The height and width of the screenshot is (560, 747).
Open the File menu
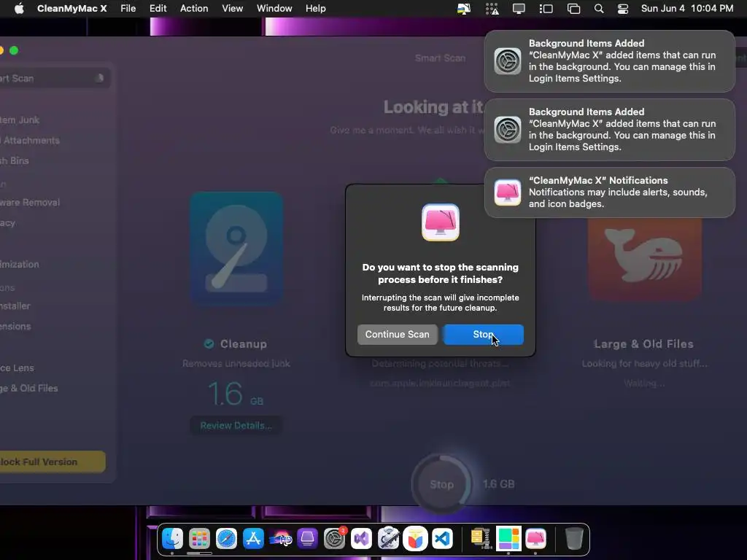[128, 9]
